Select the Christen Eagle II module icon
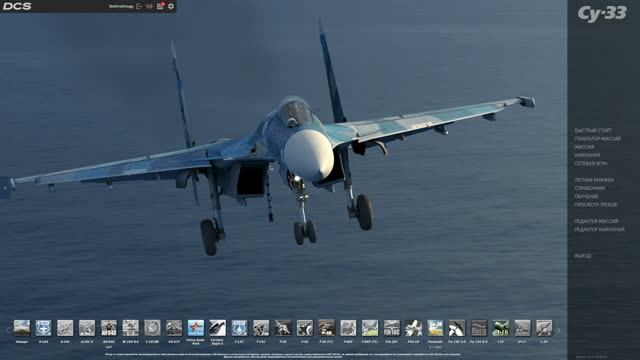Screen dimensions: 640x360 click(218, 328)
